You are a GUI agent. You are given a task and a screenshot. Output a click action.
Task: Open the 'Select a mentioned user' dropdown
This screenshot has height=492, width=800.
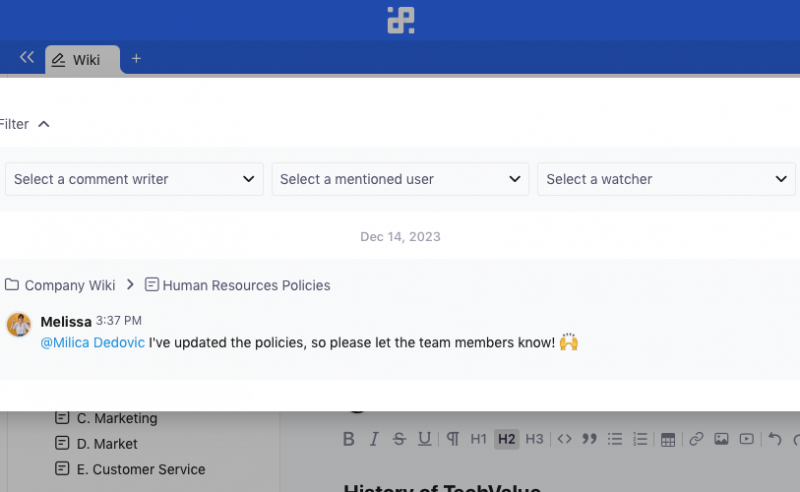pos(400,179)
